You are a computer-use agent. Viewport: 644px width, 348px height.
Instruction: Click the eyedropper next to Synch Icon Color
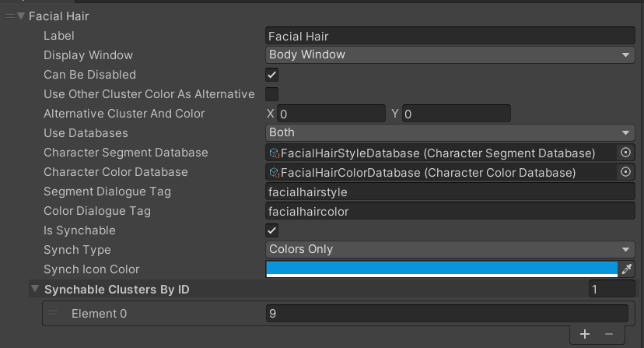tap(627, 269)
